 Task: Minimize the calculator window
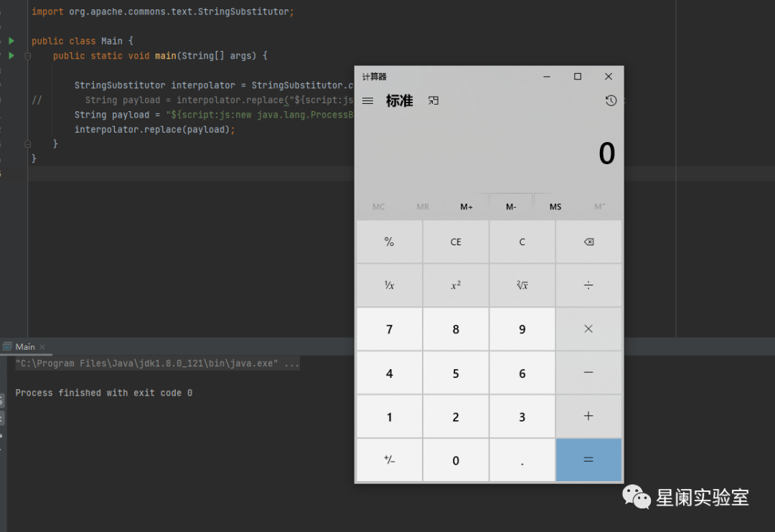coord(547,77)
